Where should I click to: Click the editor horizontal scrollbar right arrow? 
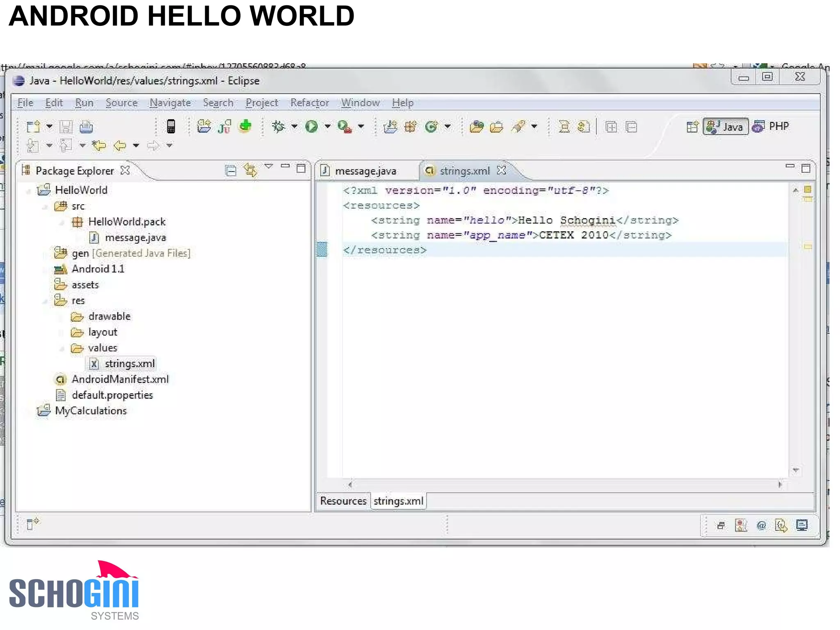780,485
